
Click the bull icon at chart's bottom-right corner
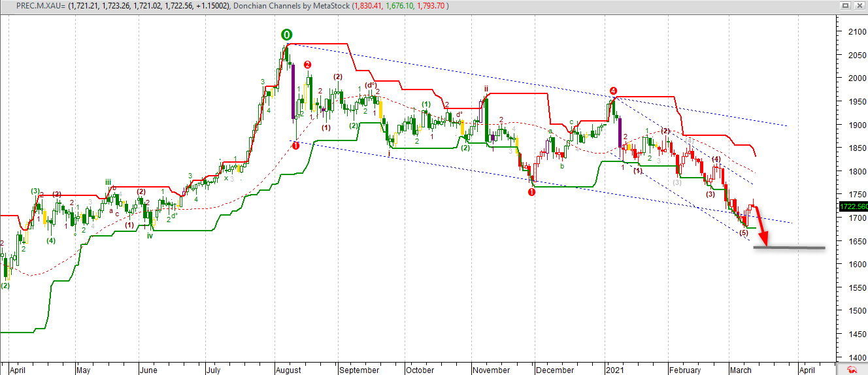[852, 368]
